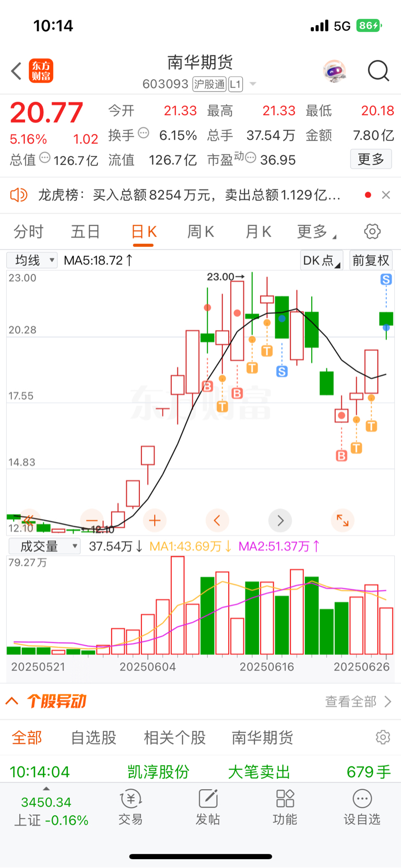Expand the 更多 chart period menu
The height and width of the screenshot is (868, 401).
coord(316,232)
